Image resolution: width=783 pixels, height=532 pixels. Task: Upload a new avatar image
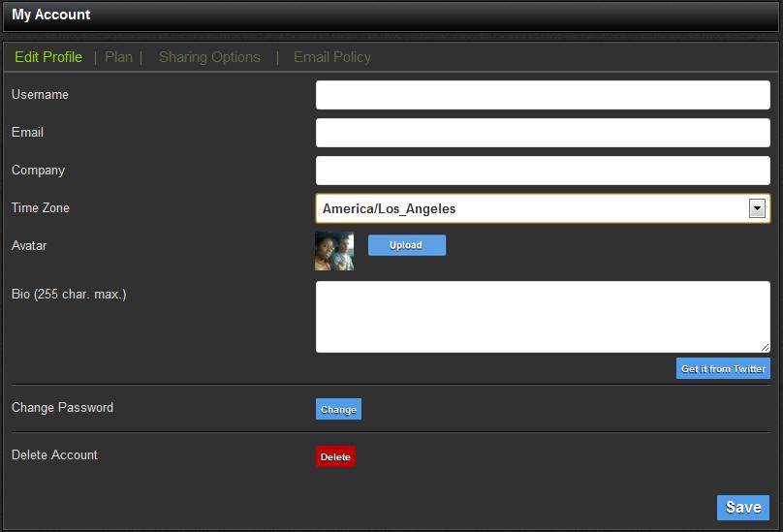pos(407,245)
